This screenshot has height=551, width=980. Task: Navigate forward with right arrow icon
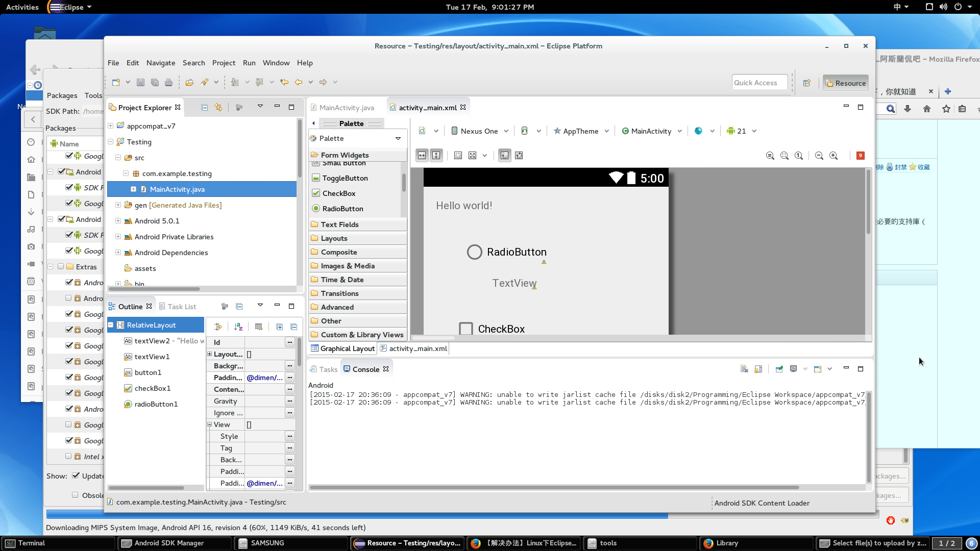(323, 82)
